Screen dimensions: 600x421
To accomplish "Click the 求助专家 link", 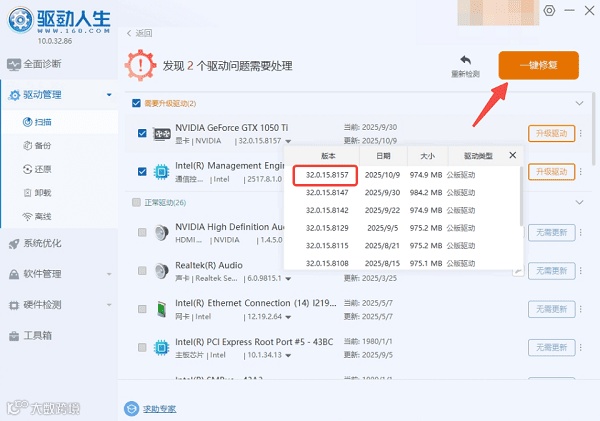I will click(160, 409).
